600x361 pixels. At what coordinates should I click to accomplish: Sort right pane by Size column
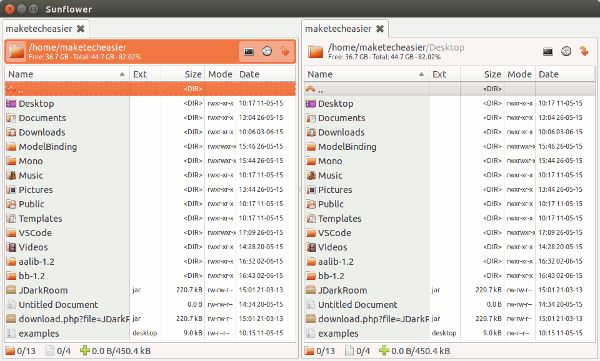[x=482, y=74]
